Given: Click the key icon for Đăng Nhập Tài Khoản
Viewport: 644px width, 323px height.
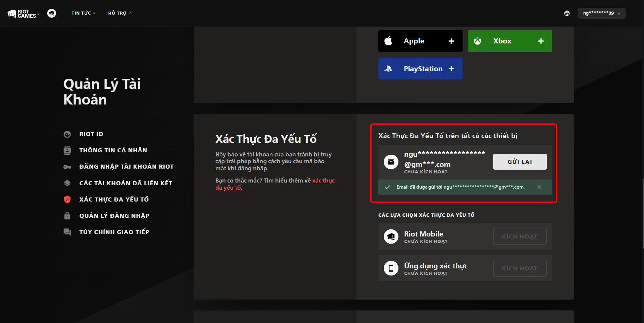Looking at the screenshot, I should 67,167.
